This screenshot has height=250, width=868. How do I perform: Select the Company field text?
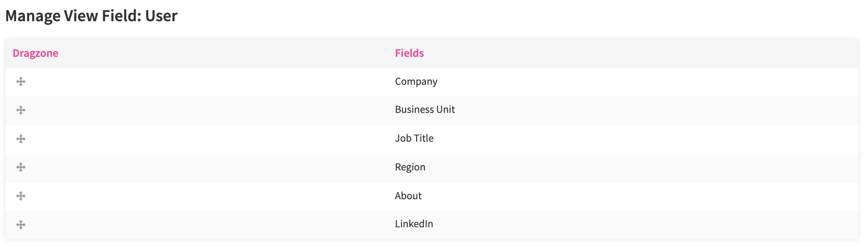pos(416,82)
